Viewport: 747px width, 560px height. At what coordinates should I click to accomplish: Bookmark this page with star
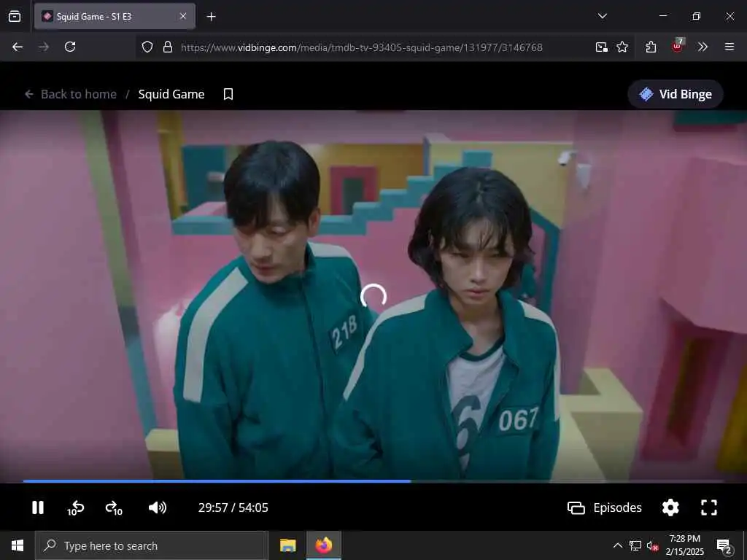(622, 47)
